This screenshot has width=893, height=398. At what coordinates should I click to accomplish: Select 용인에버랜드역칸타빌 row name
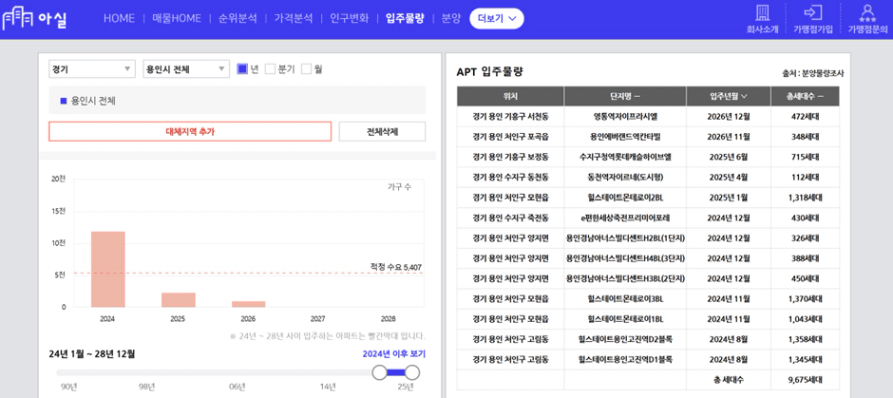click(x=625, y=137)
